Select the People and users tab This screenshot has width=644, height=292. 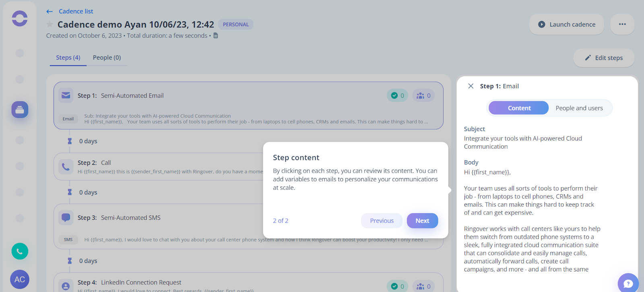[x=579, y=108]
